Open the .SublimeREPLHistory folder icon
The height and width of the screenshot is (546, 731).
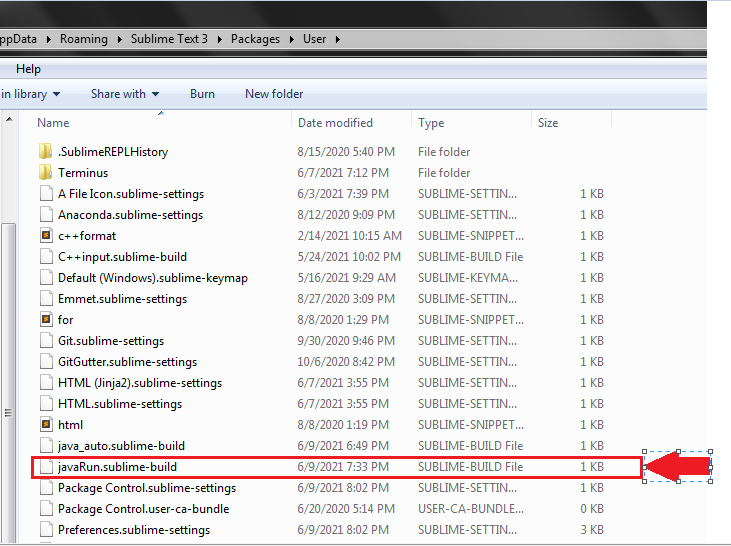coord(45,152)
